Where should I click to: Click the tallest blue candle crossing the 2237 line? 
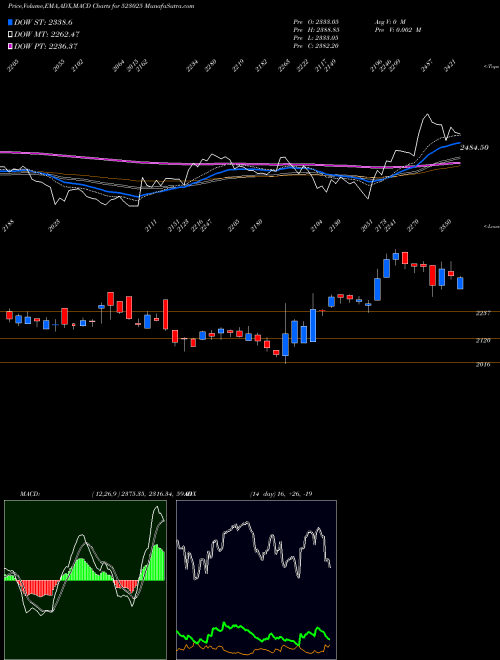coord(313,325)
